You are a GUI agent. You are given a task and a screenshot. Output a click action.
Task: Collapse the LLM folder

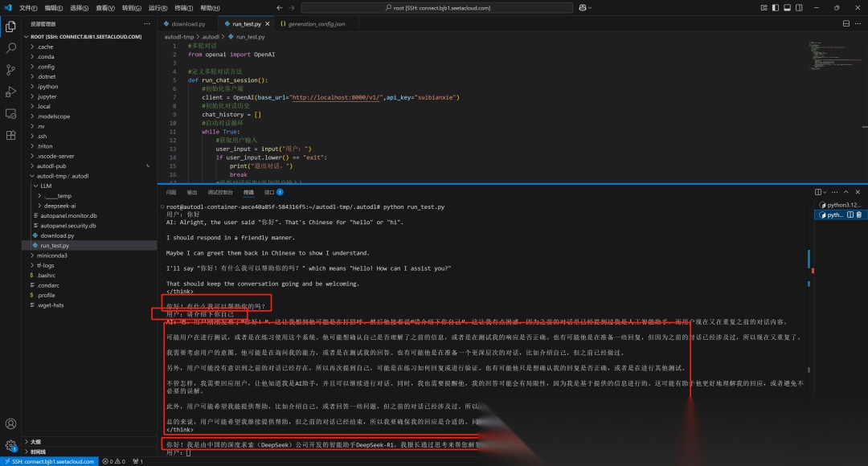(89, 186)
